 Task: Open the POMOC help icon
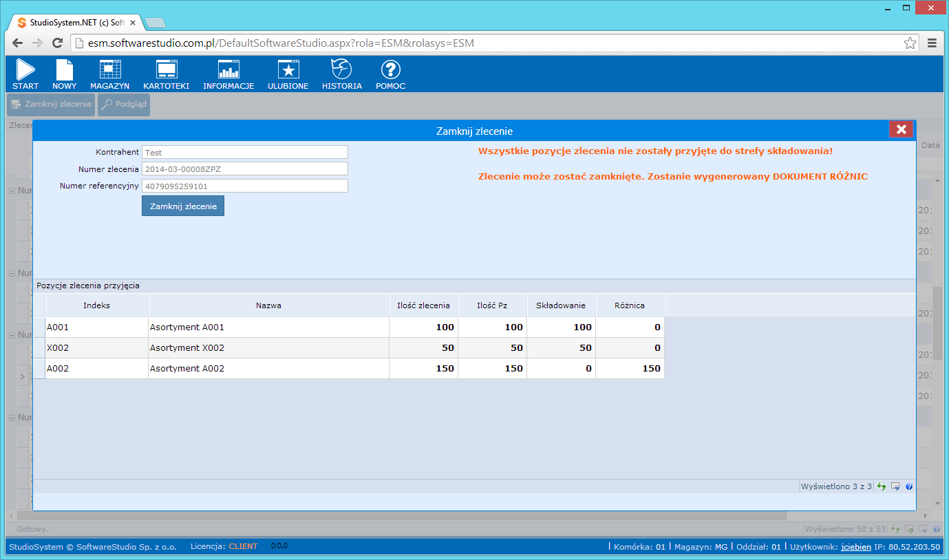click(x=390, y=74)
